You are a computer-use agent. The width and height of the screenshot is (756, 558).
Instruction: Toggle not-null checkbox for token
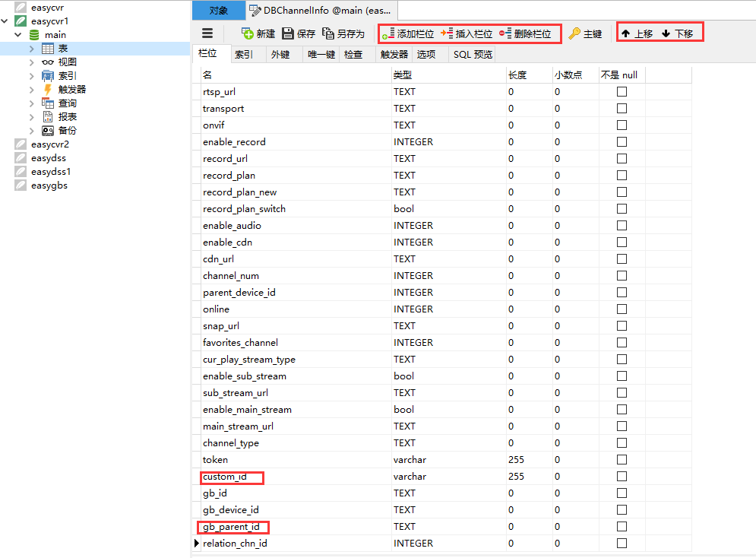coord(622,460)
